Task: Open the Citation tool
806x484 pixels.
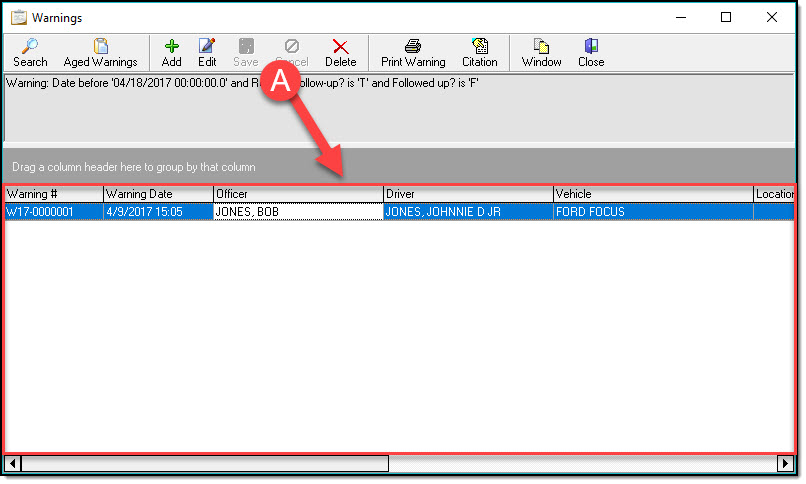Action: click(479, 46)
